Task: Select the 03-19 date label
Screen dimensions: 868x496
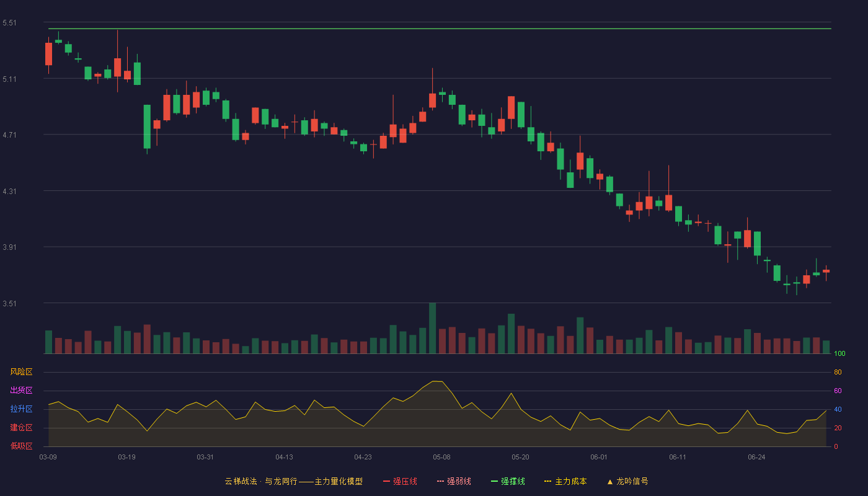Action: pos(126,457)
